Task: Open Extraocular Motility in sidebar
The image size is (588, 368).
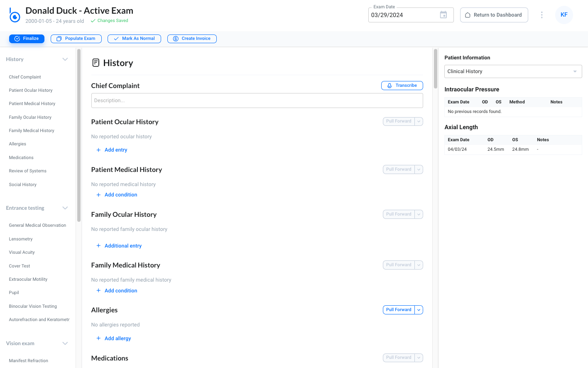Action: click(28, 279)
